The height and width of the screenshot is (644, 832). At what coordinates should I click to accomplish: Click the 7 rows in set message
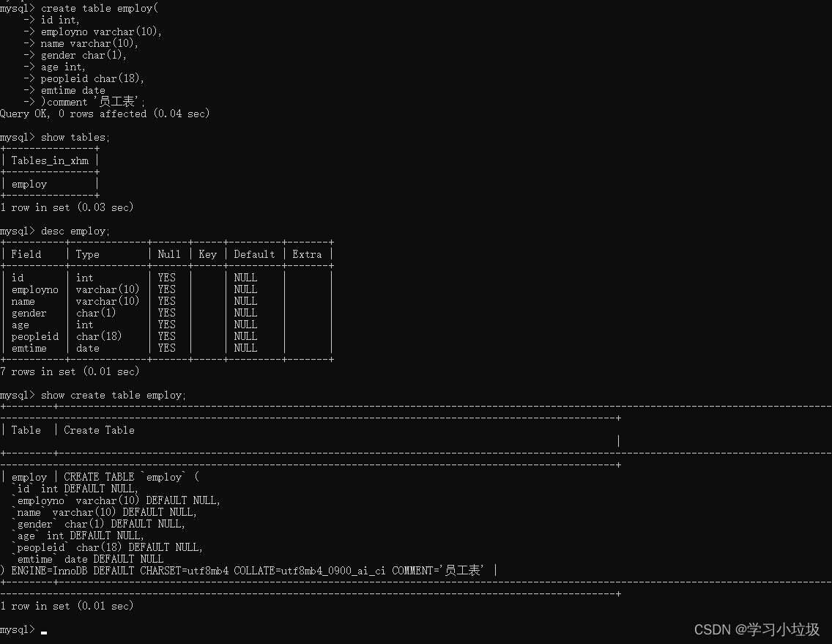pyautogui.click(x=70, y=371)
